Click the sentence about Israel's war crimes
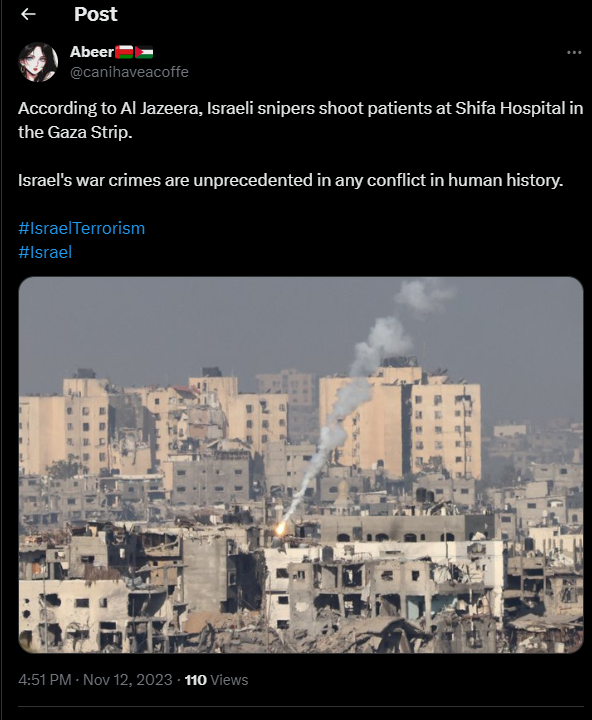 click(x=290, y=180)
